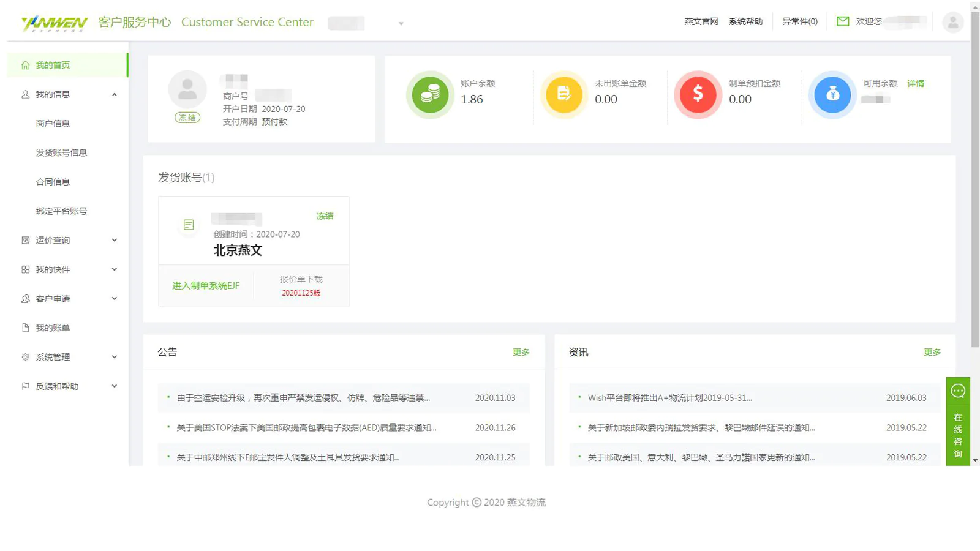
Task: Open the online consultation chat widget
Action: click(958, 421)
